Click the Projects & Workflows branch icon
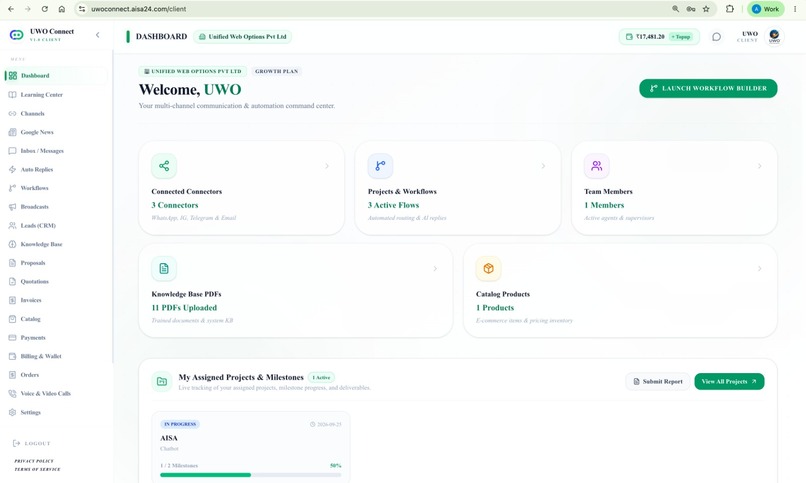 click(x=380, y=166)
